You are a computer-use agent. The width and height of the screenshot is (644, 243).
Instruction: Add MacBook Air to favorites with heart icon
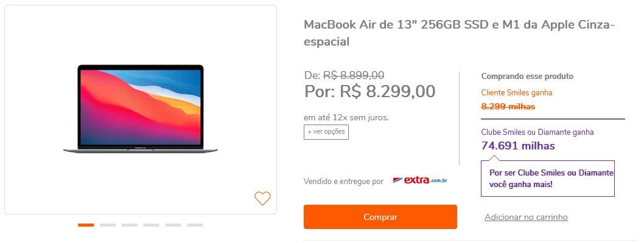[262, 198]
